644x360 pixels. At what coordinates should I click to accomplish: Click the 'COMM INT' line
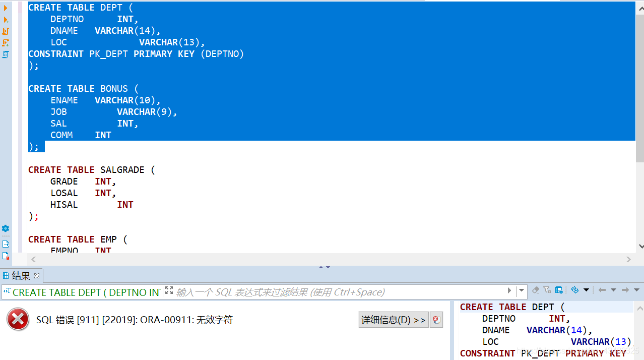coord(81,135)
